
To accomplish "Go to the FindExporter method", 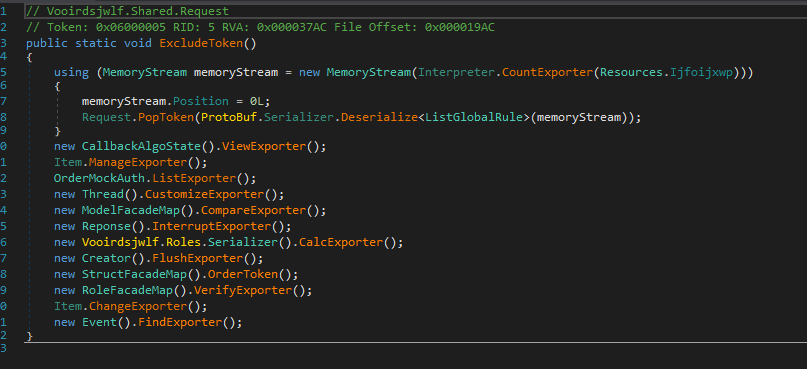I will [180, 323].
